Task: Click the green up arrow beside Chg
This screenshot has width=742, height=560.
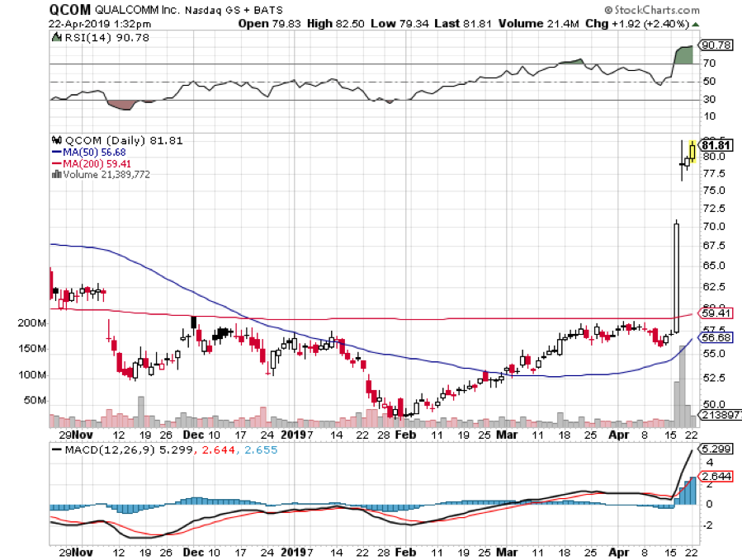Action: click(x=693, y=26)
